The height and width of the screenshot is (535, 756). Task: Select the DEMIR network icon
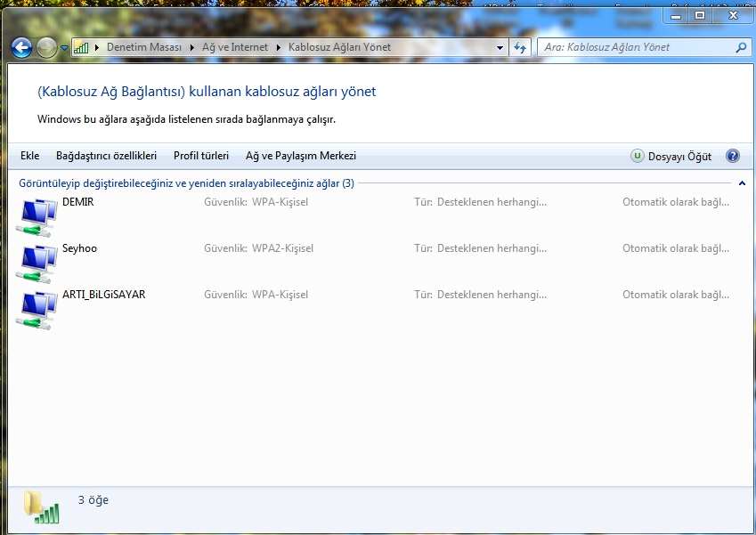coord(37,217)
